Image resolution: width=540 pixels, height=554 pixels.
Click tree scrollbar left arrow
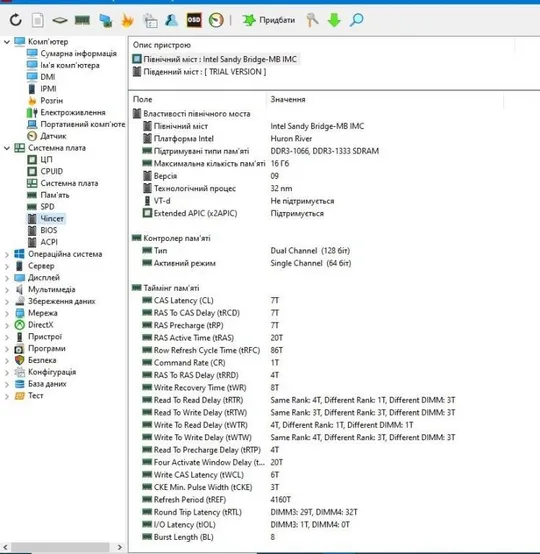coord(5,547)
